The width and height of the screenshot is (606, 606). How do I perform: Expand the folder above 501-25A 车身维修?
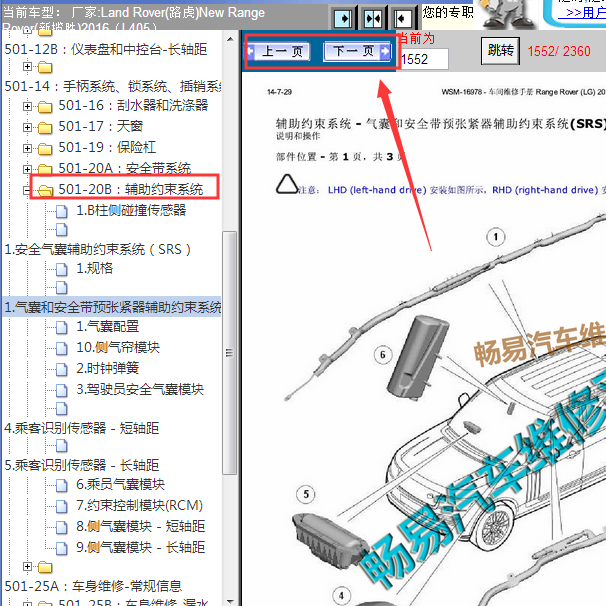[27, 567]
